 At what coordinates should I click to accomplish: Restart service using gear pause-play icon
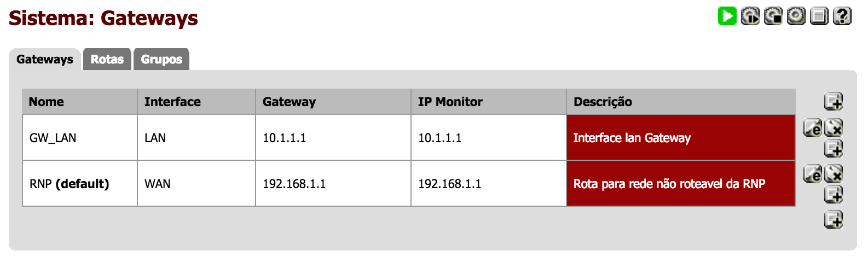pos(750,16)
